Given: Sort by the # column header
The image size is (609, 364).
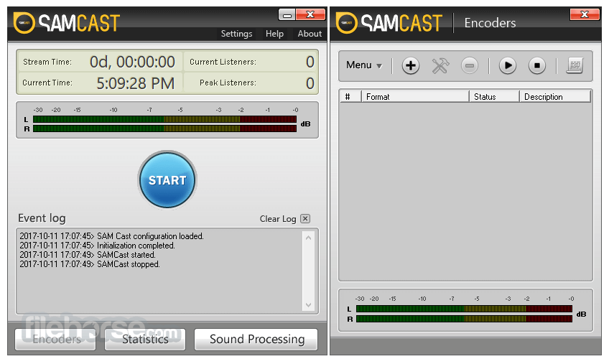Looking at the screenshot, I should tap(350, 96).
